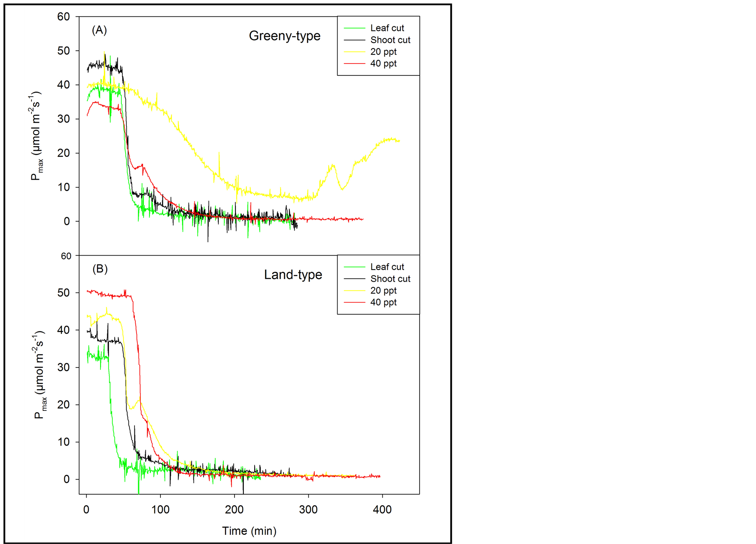Viewport: 756px width, 544px height.
Task: Click the panel (B) label
Action: 100,269
